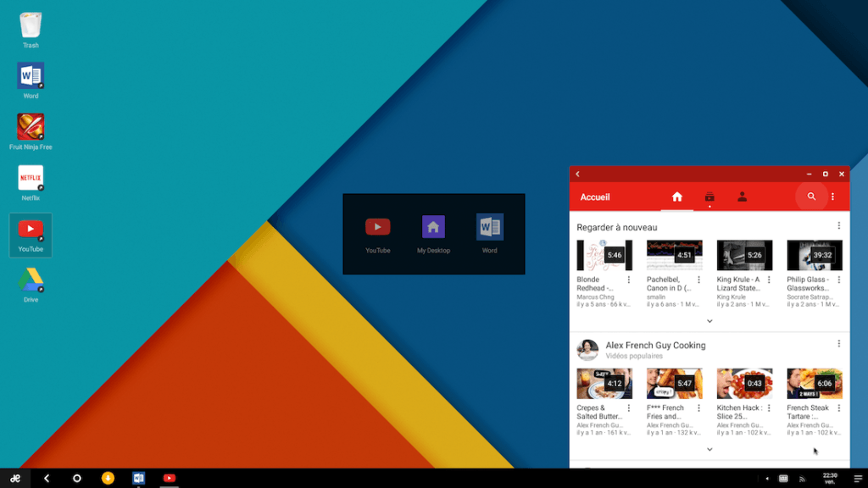The width and height of the screenshot is (868, 488).
Task: Click the Marcus Chng channel name
Action: click(595, 297)
